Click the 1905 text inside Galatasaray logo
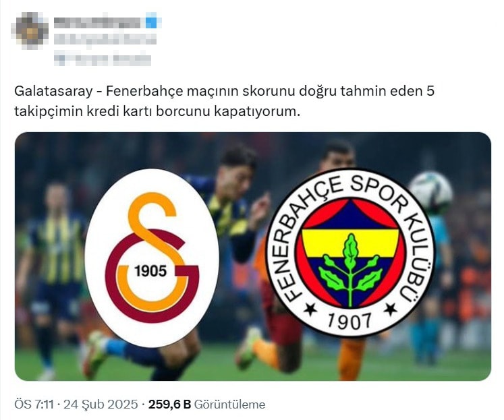The width and height of the screenshot is (504, 420). pos(150,271)
